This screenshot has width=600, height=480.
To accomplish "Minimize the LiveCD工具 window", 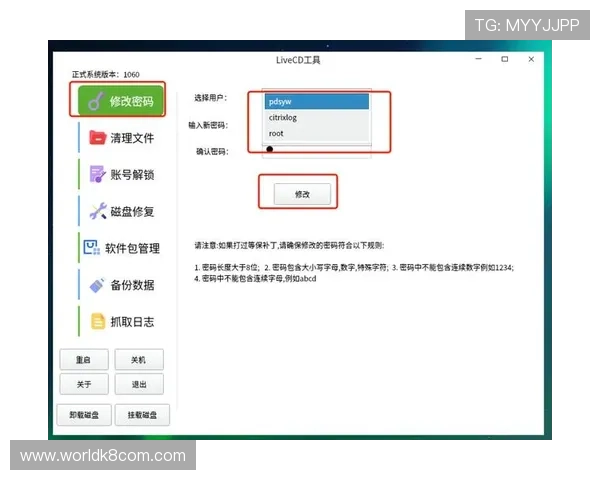I will click(x=479, y=59).
